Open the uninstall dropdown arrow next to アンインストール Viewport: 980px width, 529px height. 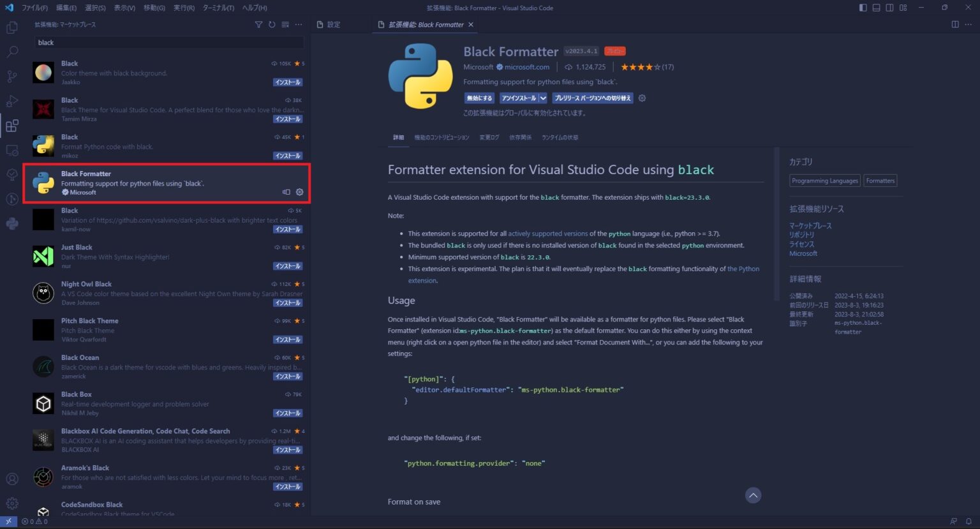click(542, 98)
